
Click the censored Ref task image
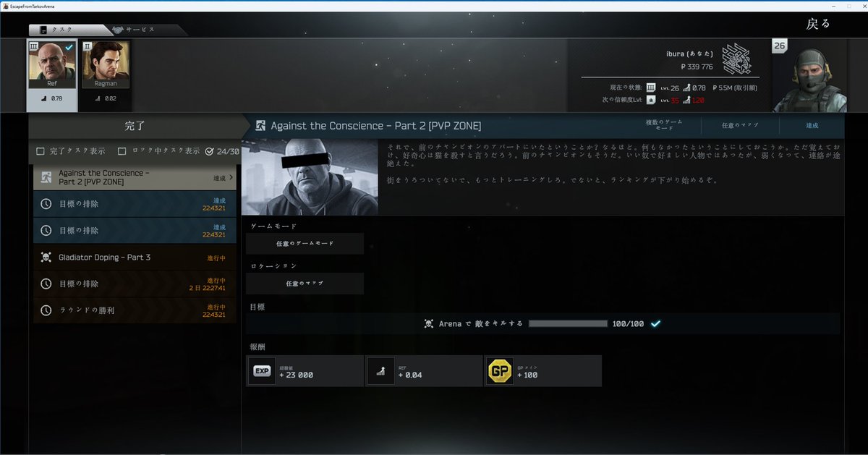[x=310, y=177]
